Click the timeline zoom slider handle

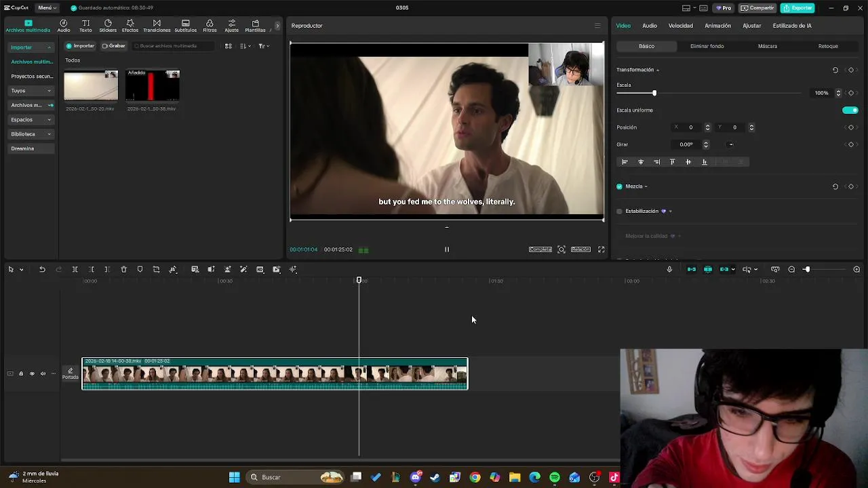806,270
